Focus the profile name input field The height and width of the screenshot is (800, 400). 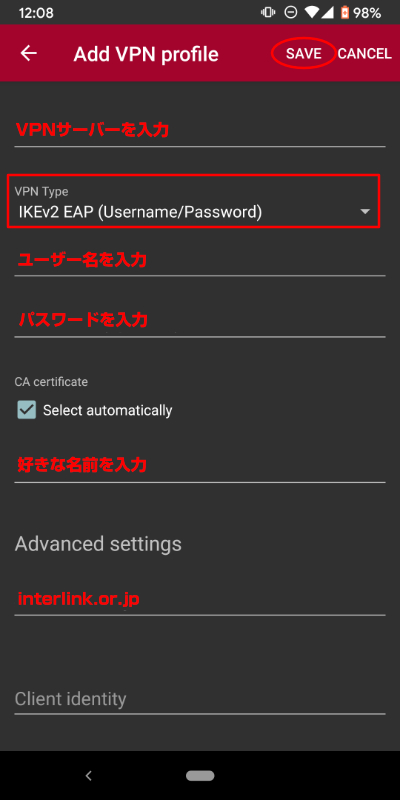[x=200, y=467]
